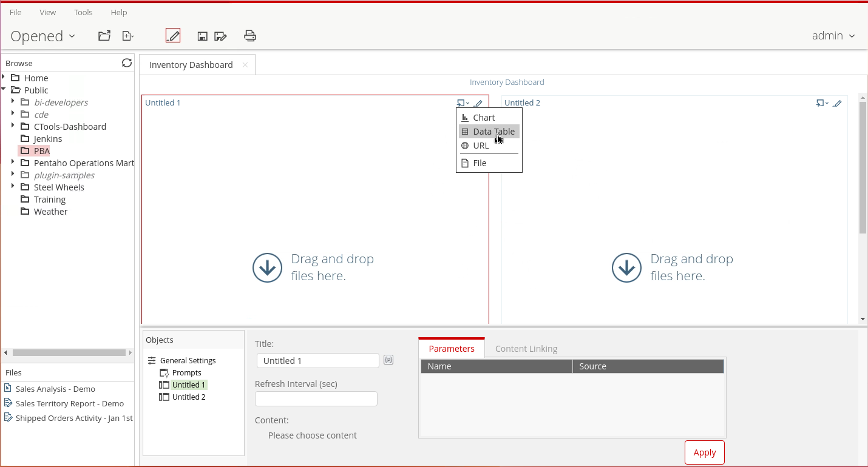This screenshot has width=868, height=467.
Task: Open insert content dropdown on Untitled 2
Action: (822, 103)
